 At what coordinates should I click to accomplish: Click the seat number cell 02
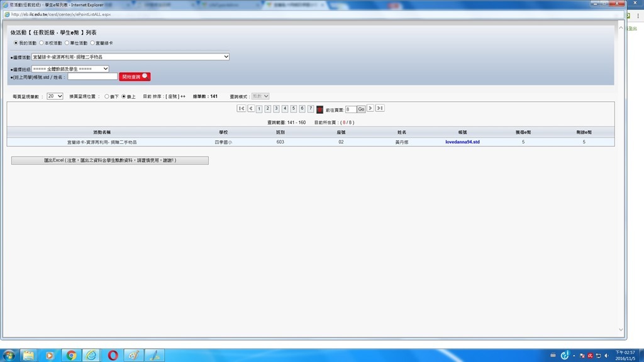[341, 142]
